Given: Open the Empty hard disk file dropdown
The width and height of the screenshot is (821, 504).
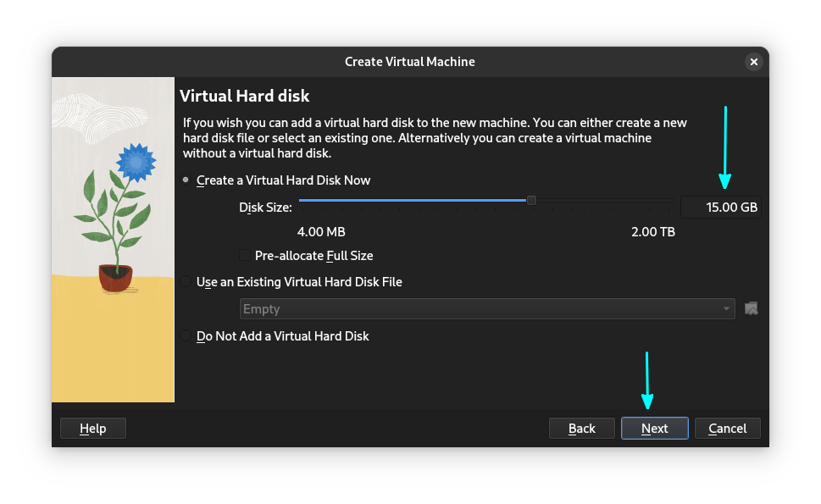Looking at the screenshot, I should pos(486,309).
